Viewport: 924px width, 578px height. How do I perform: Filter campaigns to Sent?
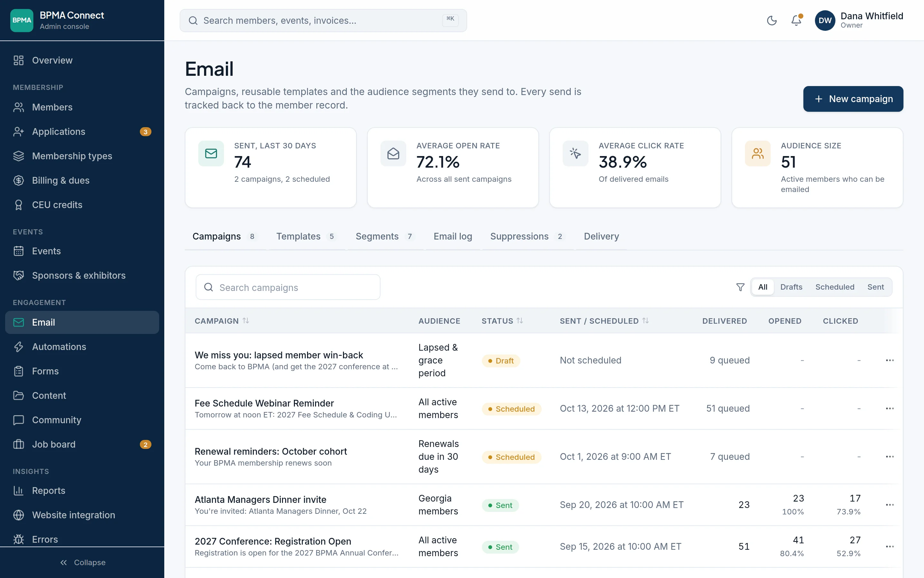point(875,287)
